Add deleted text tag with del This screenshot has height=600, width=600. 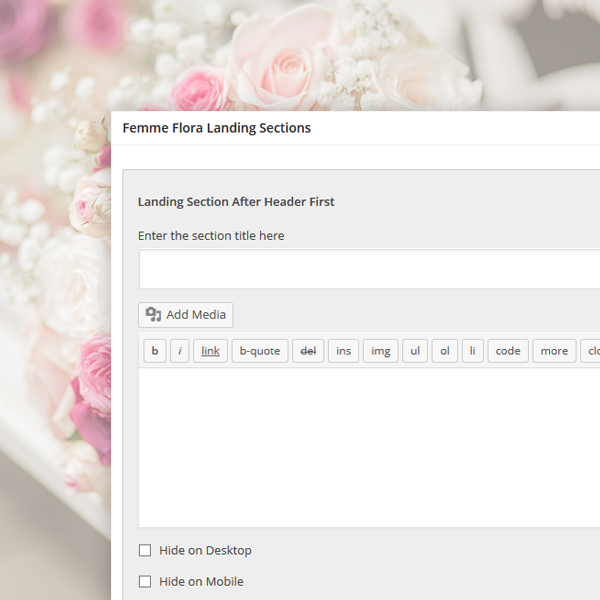[x=308, y=351]
